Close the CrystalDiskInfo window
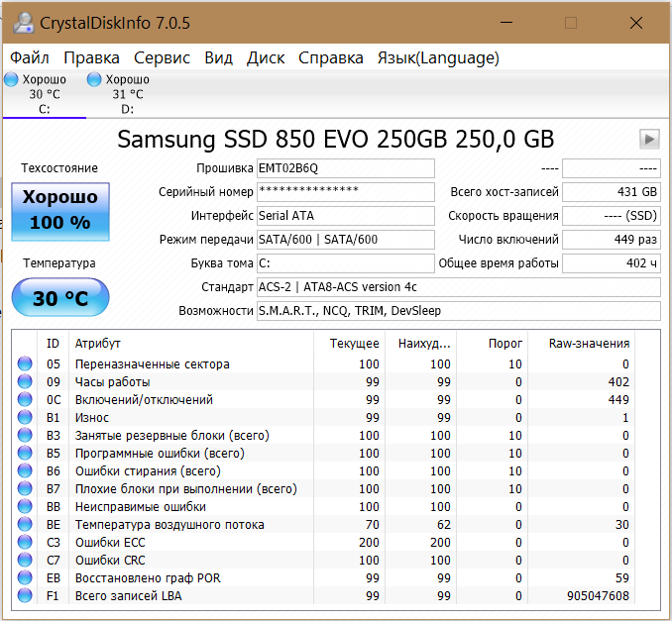 coord(636,23)
